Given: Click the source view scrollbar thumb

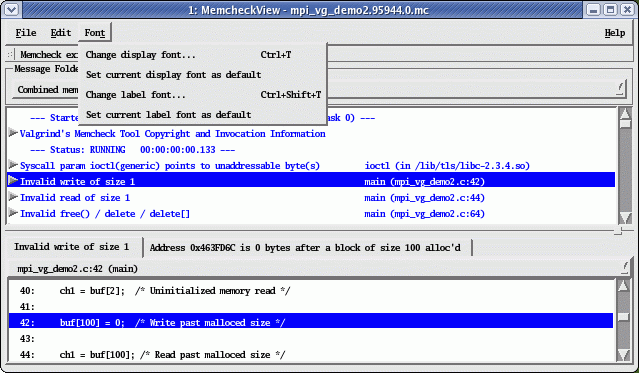Looking at the screenshot, I should tap(624, 317).
